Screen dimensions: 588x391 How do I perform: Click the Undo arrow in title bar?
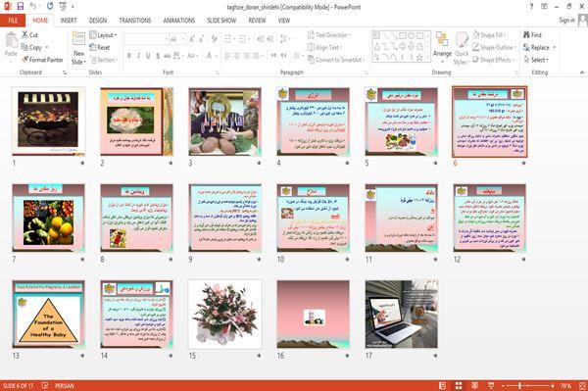[33, 6]
